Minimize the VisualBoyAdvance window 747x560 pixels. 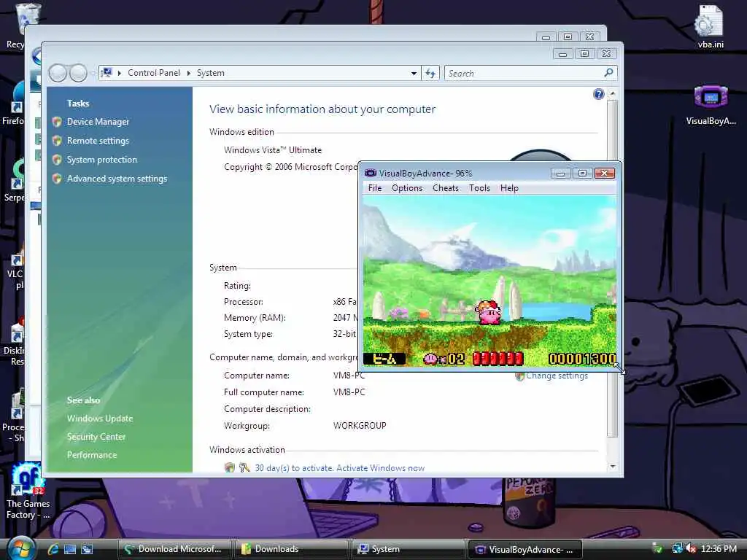click(x=560, y=174)
